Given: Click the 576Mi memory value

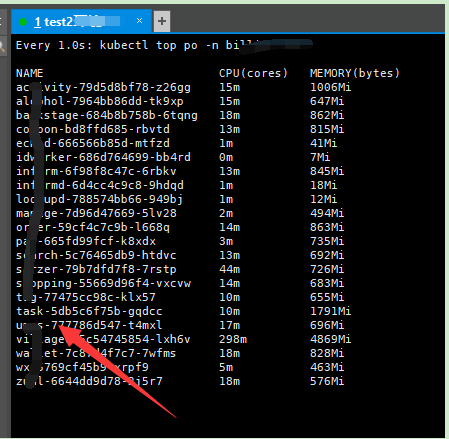Looking at the screenshot, I should (x=327, y=381).
